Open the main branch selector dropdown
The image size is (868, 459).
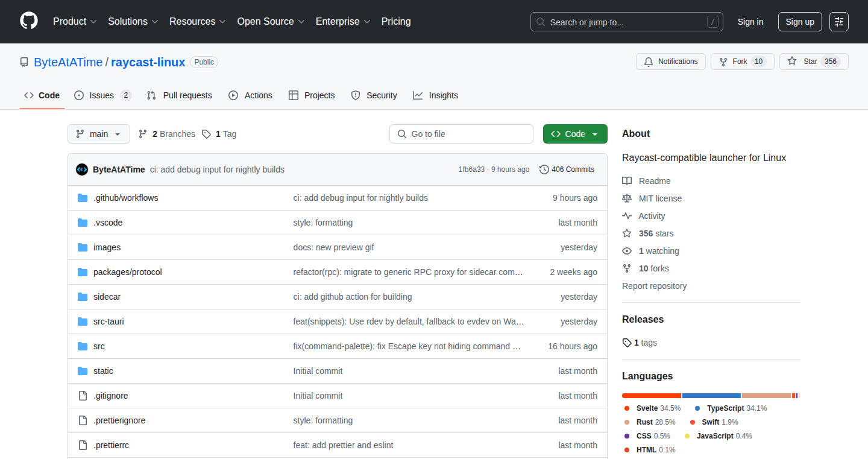(x=99, y=134)
